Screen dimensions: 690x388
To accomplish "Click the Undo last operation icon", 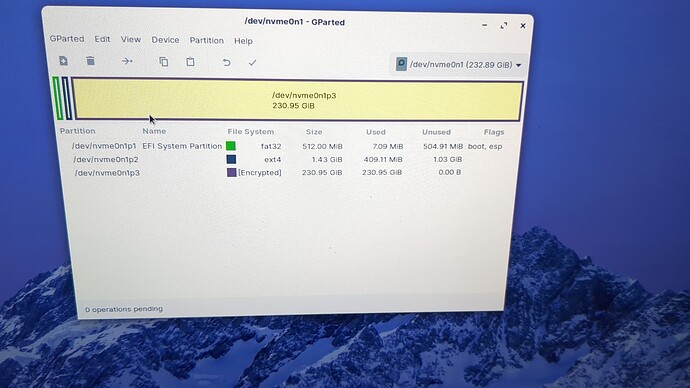I will coord(226,62).
